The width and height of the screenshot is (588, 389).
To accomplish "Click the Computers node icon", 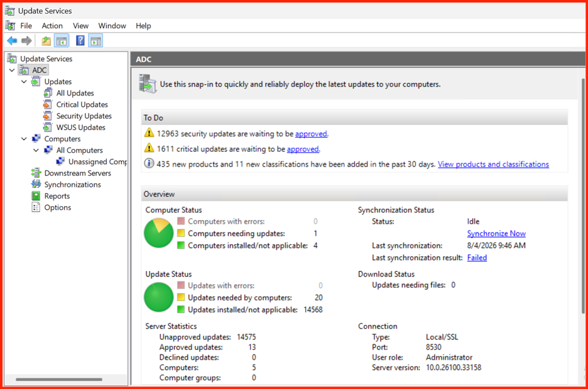I will (x=36, y=138).
